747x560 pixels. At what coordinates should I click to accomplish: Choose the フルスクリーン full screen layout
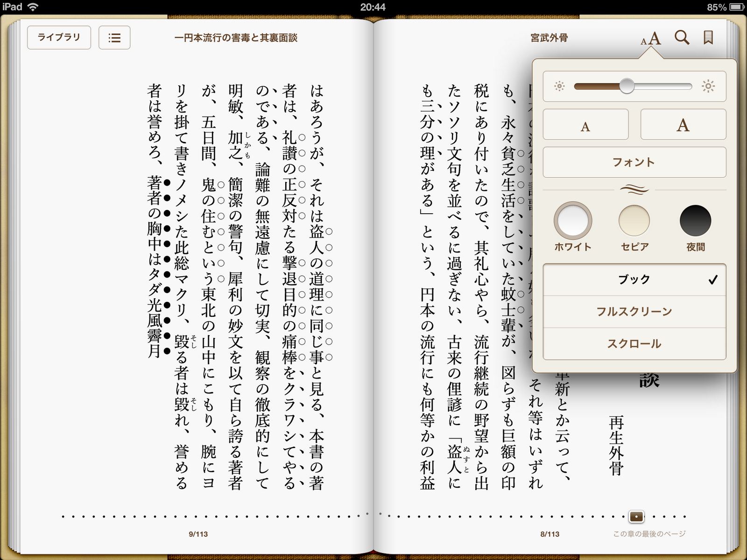click(x=634, y=312)
